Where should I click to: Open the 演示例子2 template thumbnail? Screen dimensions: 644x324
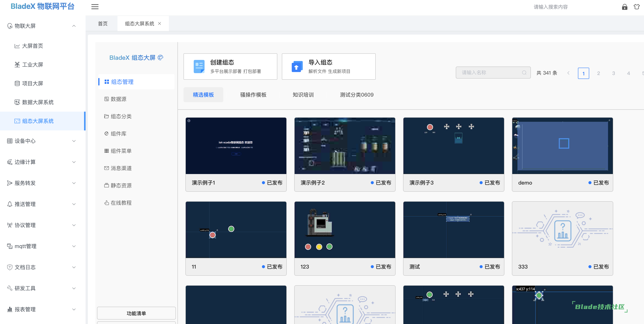[345, 146]
